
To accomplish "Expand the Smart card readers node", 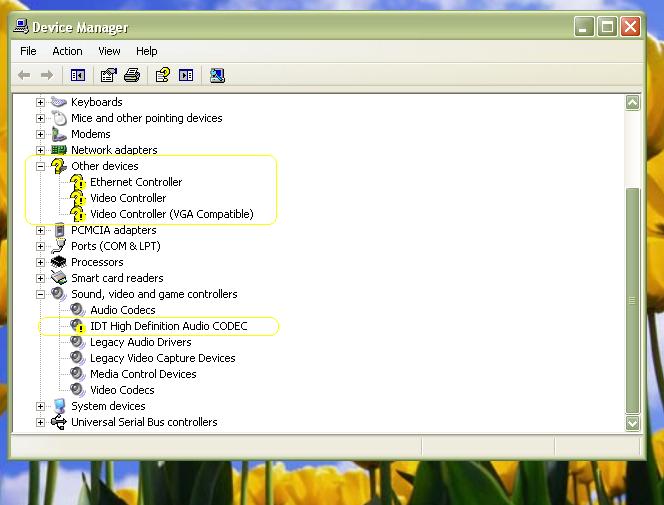I will [x=40, y=278].
